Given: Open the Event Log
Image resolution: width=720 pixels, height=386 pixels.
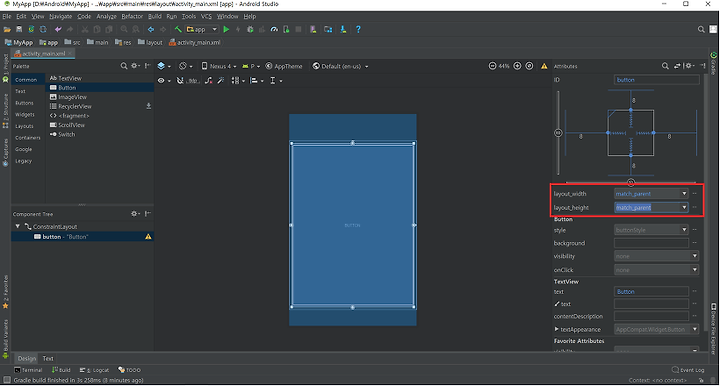Looking at the screenshot, I should click(688, 370).
